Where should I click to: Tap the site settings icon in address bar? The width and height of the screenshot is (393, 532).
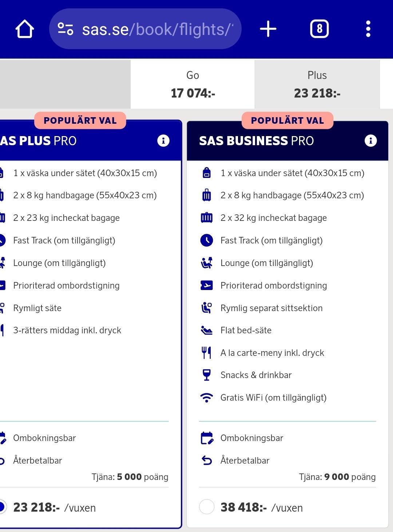point(65,29)
